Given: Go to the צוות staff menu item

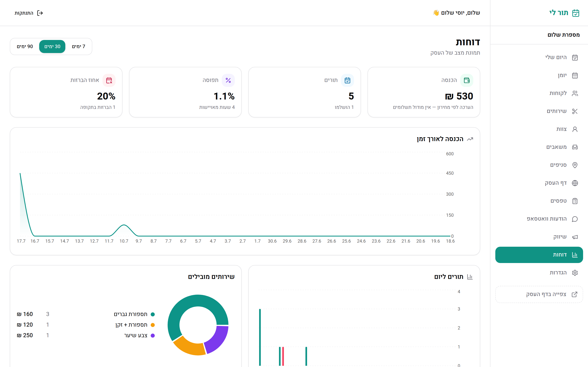Looking at the screenshot, I should coord(539,129).
